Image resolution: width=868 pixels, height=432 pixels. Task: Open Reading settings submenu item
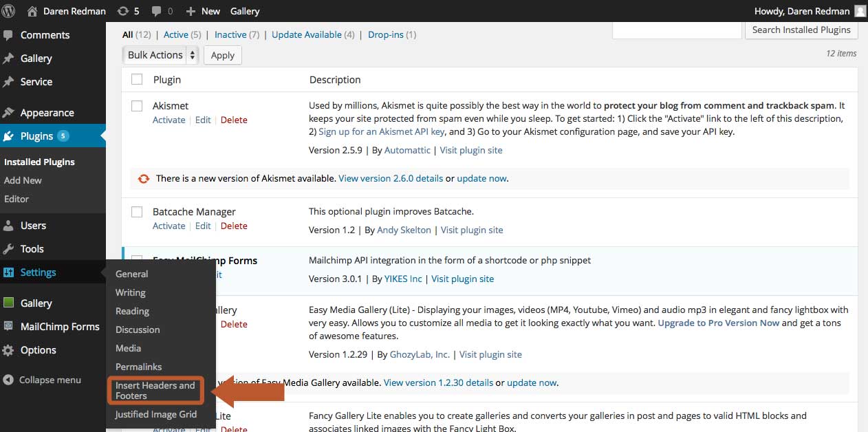[x=132, y=311]
